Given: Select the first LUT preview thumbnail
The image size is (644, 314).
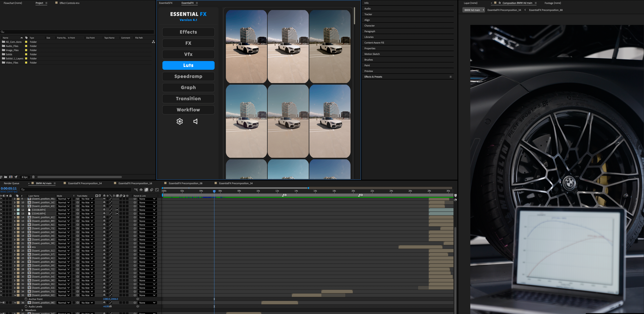Looking at the screenshot, I should (x=246, y=46).
